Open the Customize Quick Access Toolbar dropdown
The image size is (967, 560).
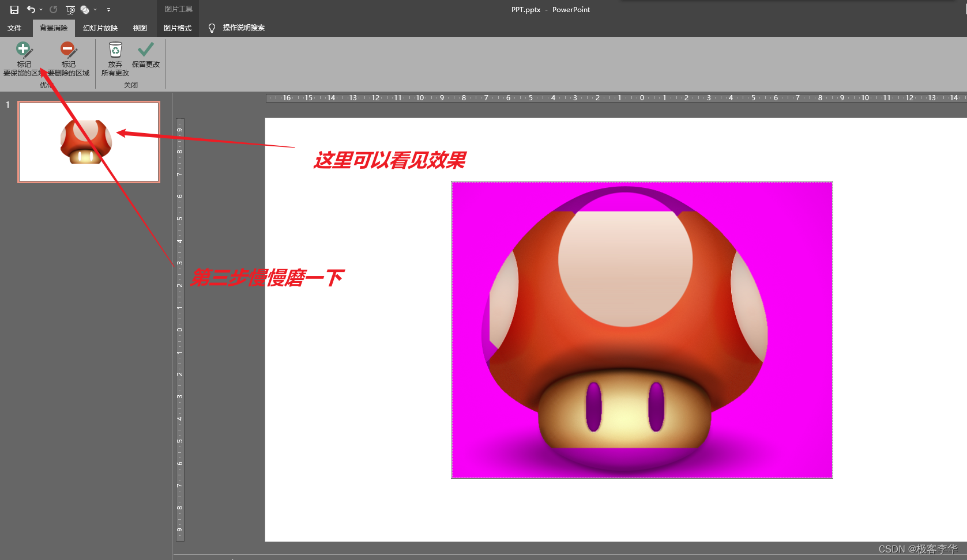pos(108,10)
